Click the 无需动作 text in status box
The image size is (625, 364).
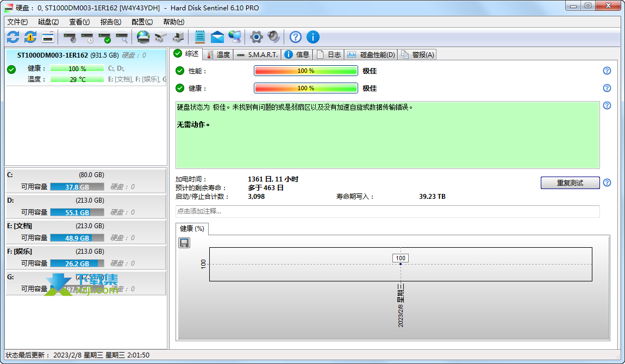[193, 124]
